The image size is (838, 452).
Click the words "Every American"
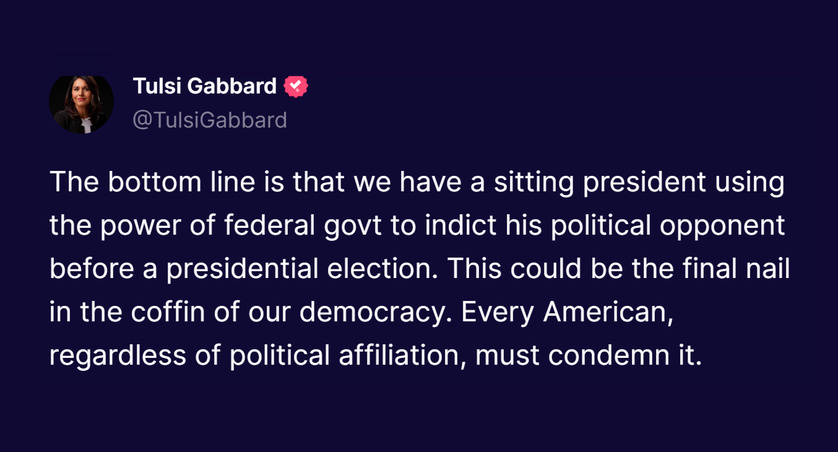pyautogui.click(x=567, y=313)
